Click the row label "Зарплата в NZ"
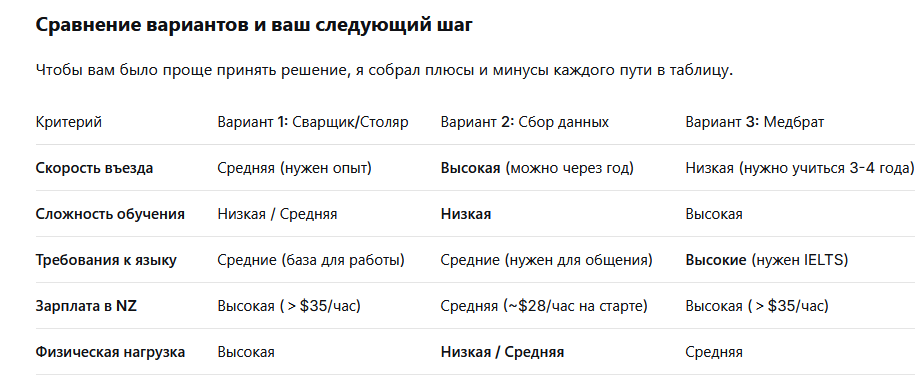924x384 pixels. [x=86, y=306]
